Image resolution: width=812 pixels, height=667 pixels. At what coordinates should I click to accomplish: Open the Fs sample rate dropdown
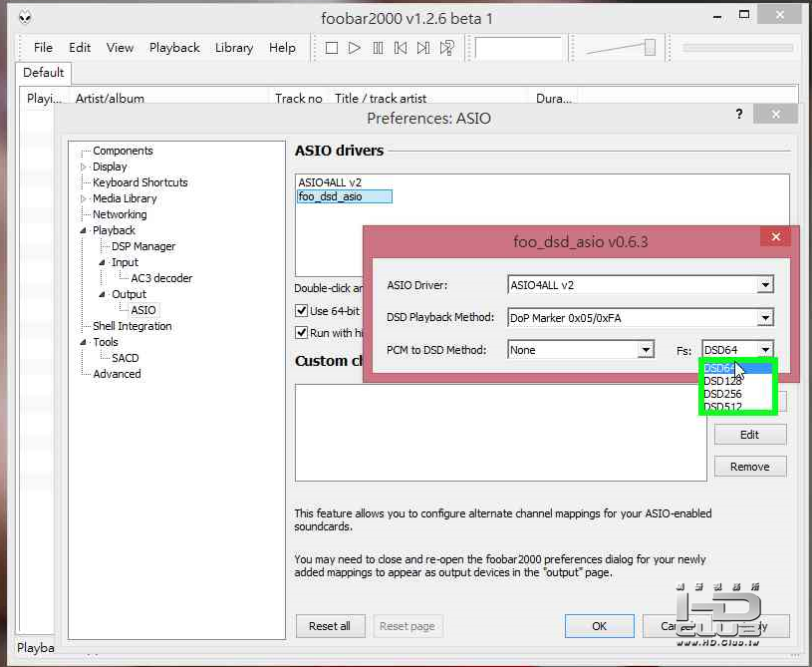coord(765,350)
